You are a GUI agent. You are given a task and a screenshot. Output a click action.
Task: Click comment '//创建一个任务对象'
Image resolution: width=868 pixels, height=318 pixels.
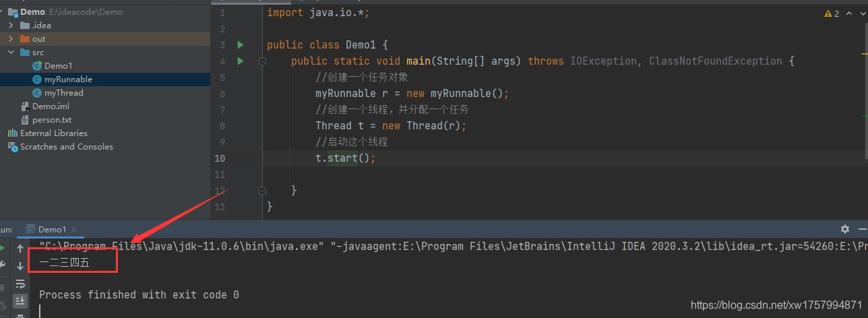click(x=362, y=77)
